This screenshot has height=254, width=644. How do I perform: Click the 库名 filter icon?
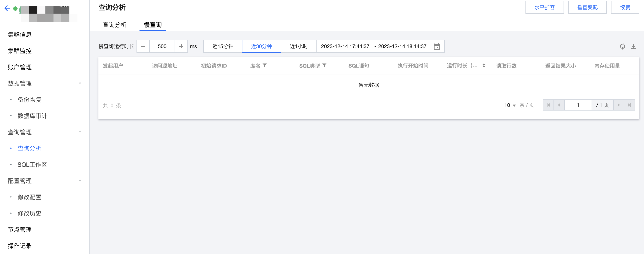pyautogui.click(x=265, y=65)
